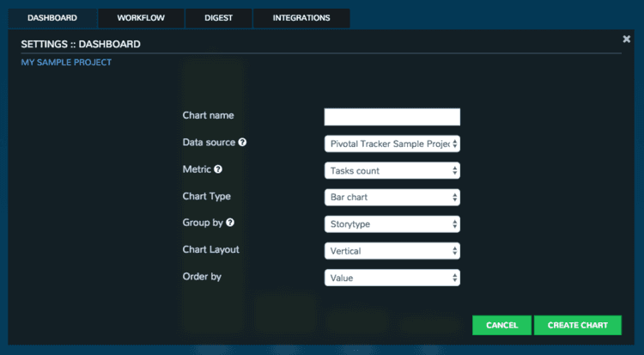Cancel chart creation
This screenshot has height=355, width=644.
coord(502,326)
